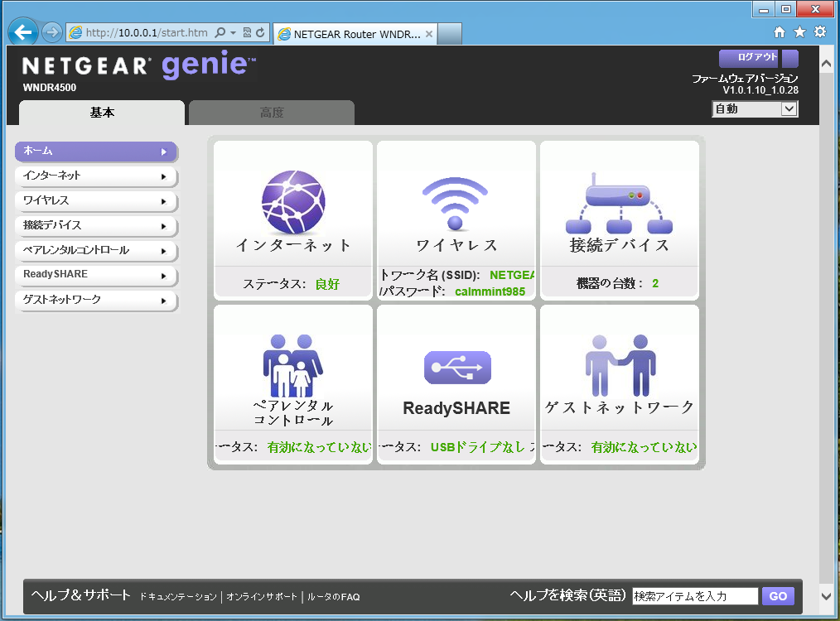Click the browser back arrow button
This screenshot has width=840, height=621.
click(x=23, y=32)
